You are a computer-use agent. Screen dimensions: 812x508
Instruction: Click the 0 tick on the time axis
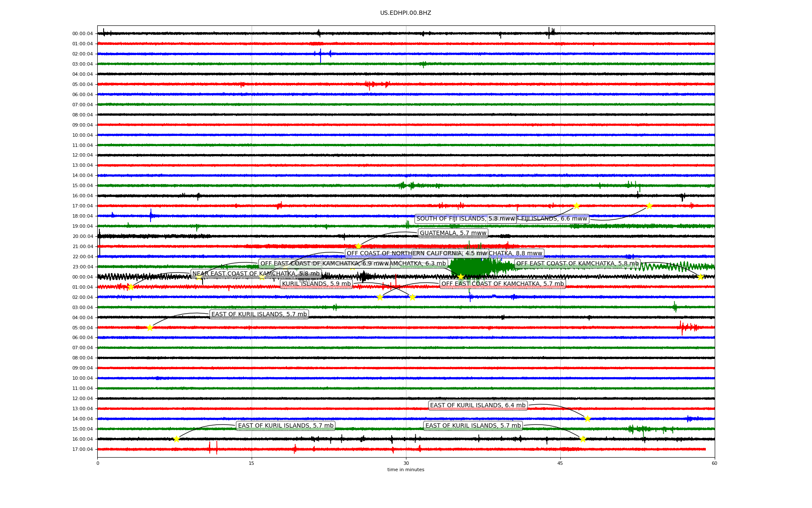98,463
